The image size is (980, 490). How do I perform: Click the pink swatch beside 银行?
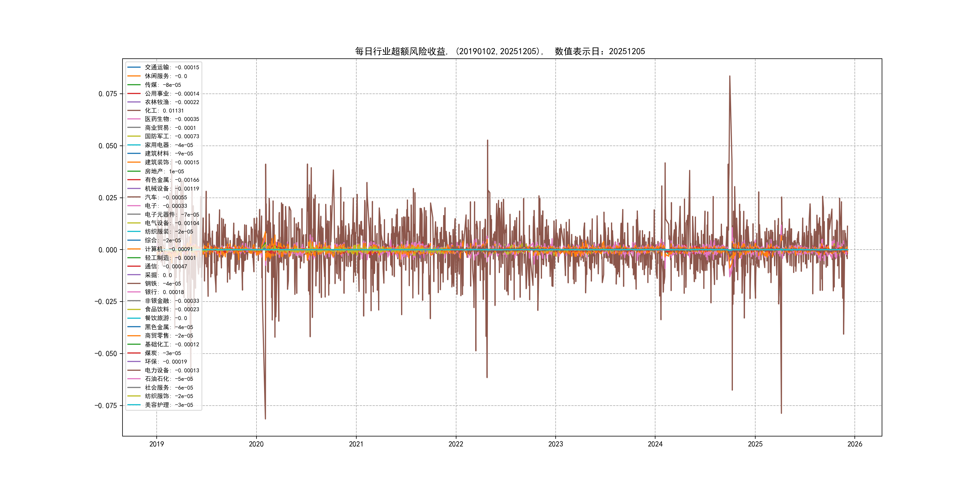(x=134, y=292)
